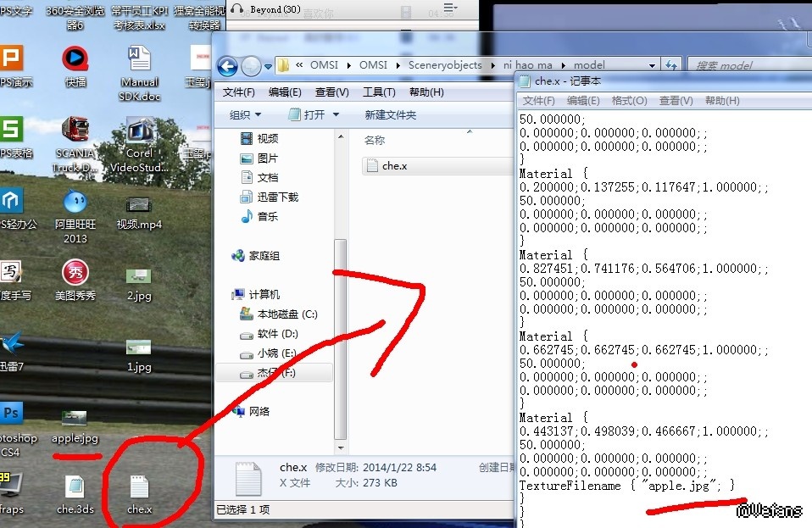Open the SCANIA Truck desktop shortcut
The height and width of the screenshot is (528, 812).
(75, 145)
